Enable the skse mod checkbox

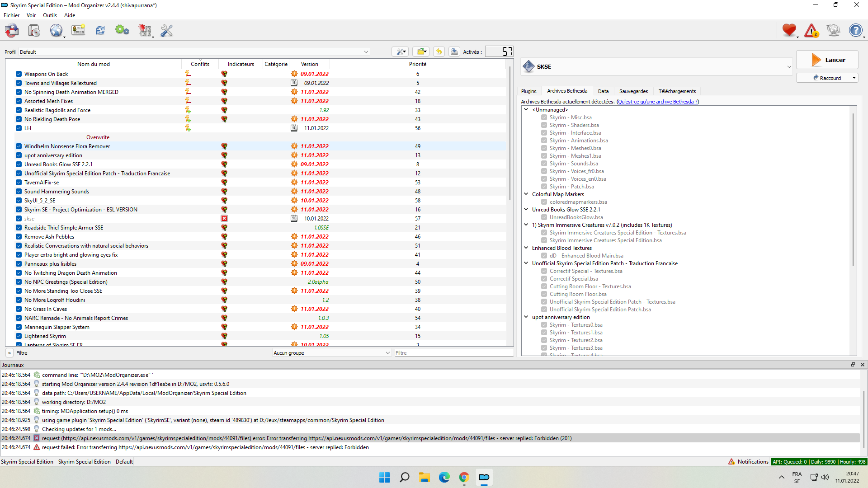[19, 219]
